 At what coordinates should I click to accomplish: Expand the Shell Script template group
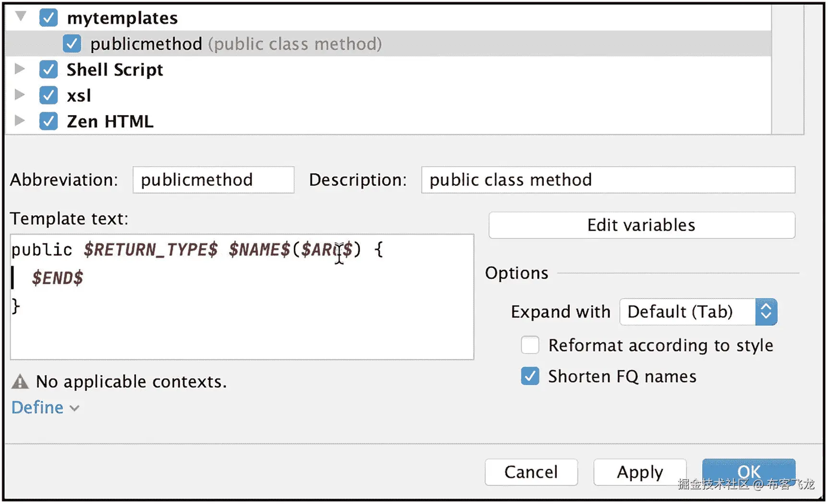[x=20, y=69]
